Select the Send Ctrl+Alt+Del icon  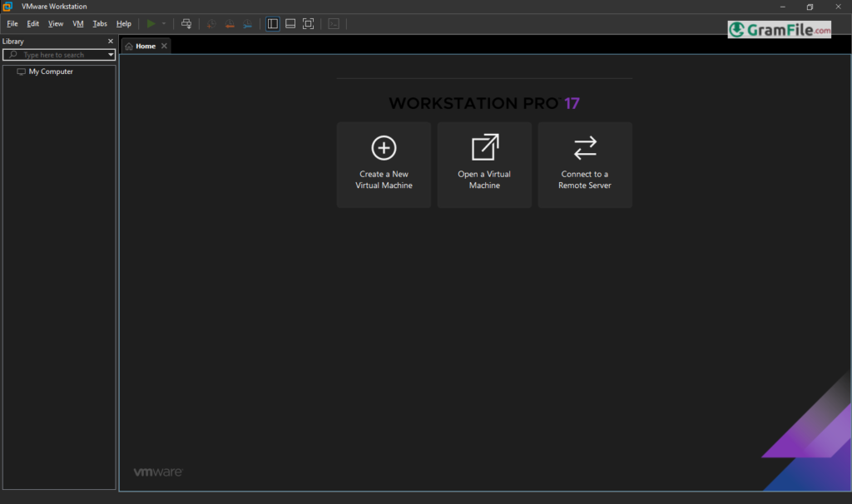pos(186,23)
